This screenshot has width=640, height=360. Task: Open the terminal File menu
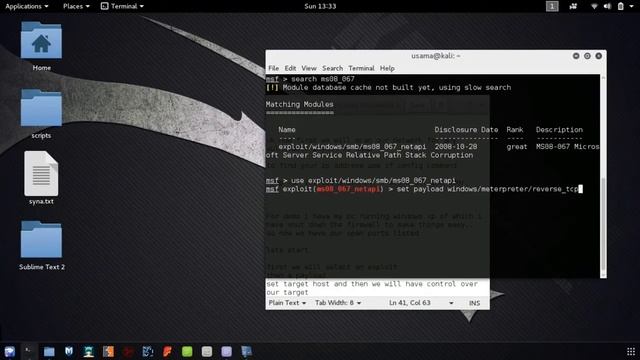click(273, 68)
